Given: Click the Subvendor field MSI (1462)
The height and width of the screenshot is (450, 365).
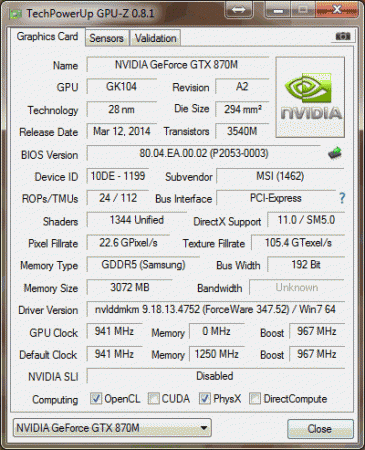Looking at the screenshot, I should pyautogui.click(x=280, y=176).
